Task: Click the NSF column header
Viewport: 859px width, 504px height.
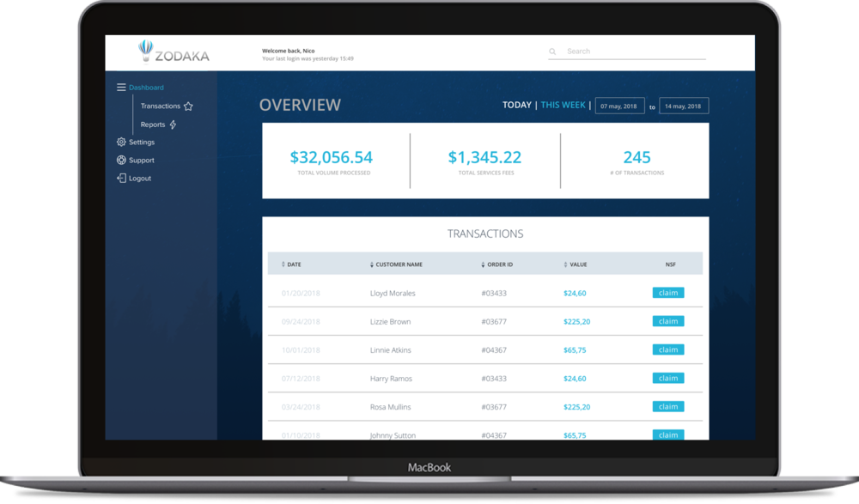Action: (x=670, y=264)
